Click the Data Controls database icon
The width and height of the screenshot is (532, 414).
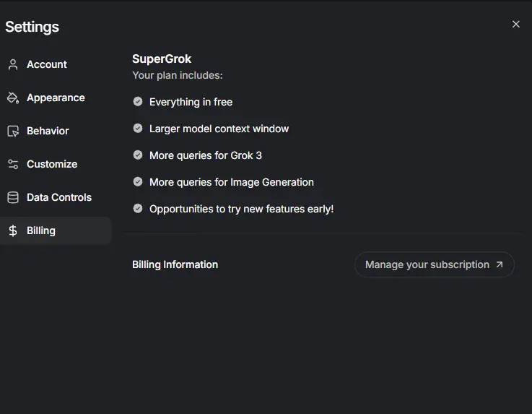tap(13, 197)
